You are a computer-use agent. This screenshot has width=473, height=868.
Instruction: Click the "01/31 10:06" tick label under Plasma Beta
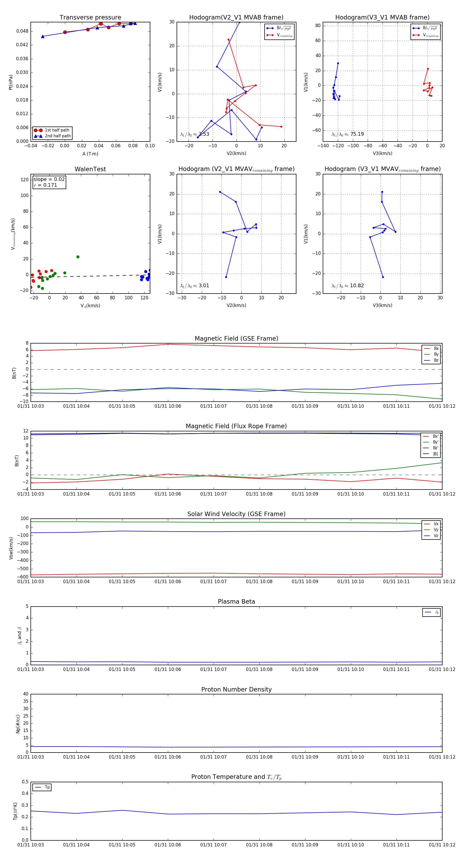[x=168, y=669]
